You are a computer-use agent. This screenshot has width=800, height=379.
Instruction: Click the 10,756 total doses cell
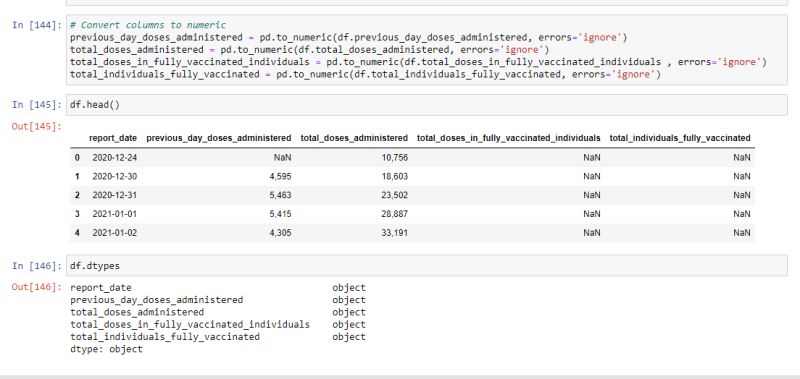395,158
